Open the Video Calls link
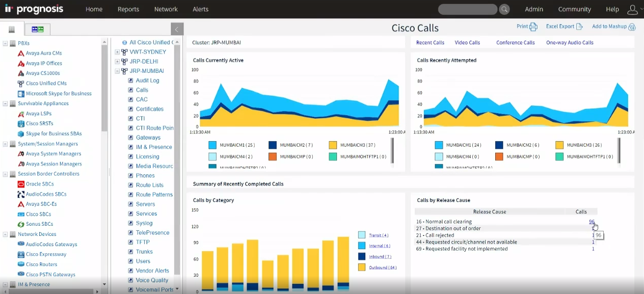 [x=467, y=43]
